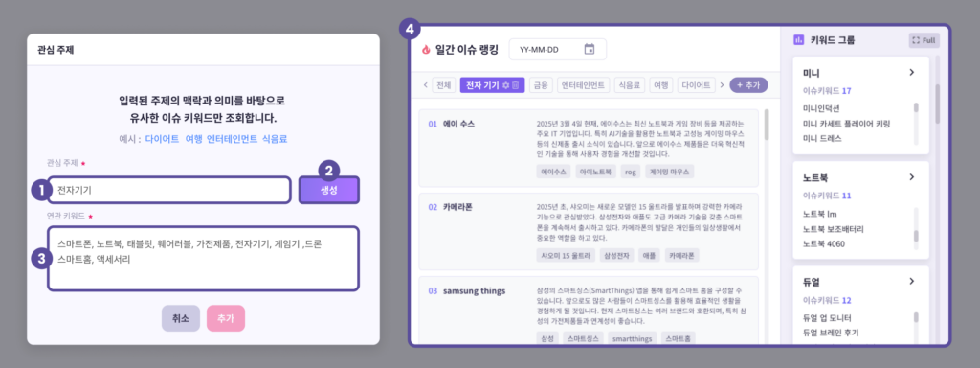980x368 pixels.
Task: Click the 샤오미 15 울트라 keyword tag
Action: (x=565, y=255)
